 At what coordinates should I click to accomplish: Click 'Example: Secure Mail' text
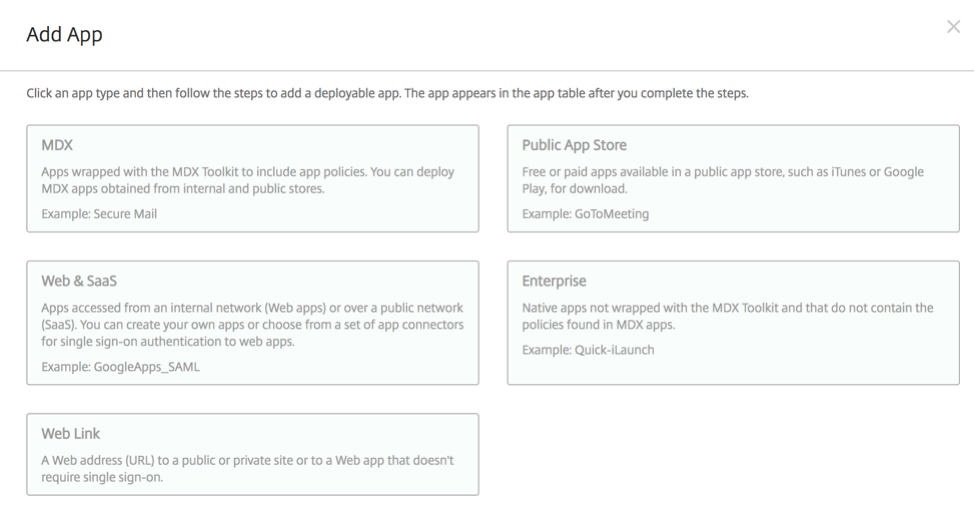(99, 214)
